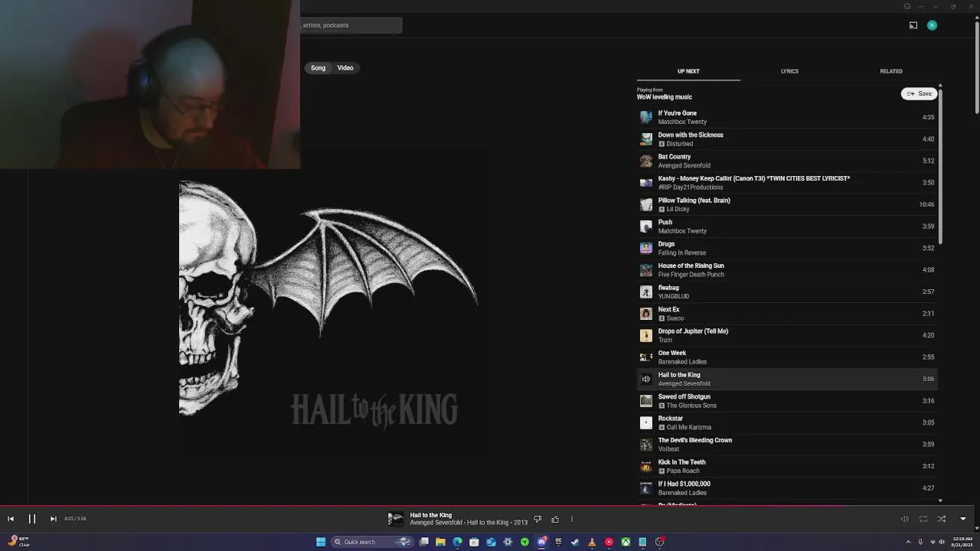Open Discord from the taskbar

[541, 542]
